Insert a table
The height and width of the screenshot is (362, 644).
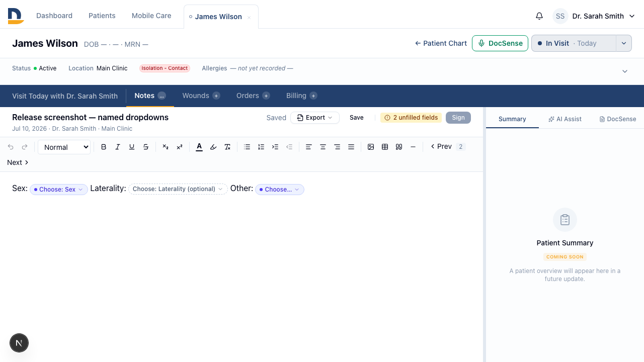click(385, 147)
